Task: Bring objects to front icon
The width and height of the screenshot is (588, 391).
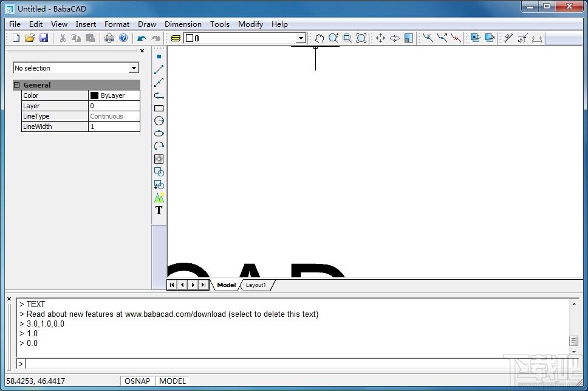Action: (x=475, y=38)
